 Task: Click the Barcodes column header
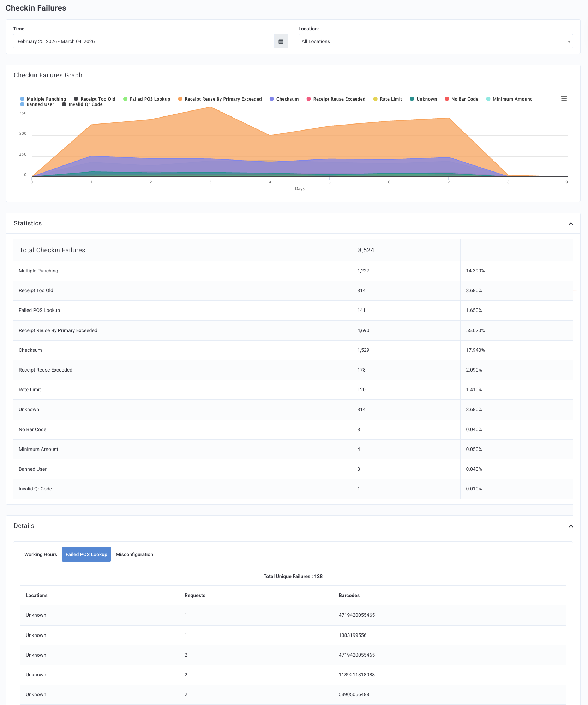click(x=349, y=595)
